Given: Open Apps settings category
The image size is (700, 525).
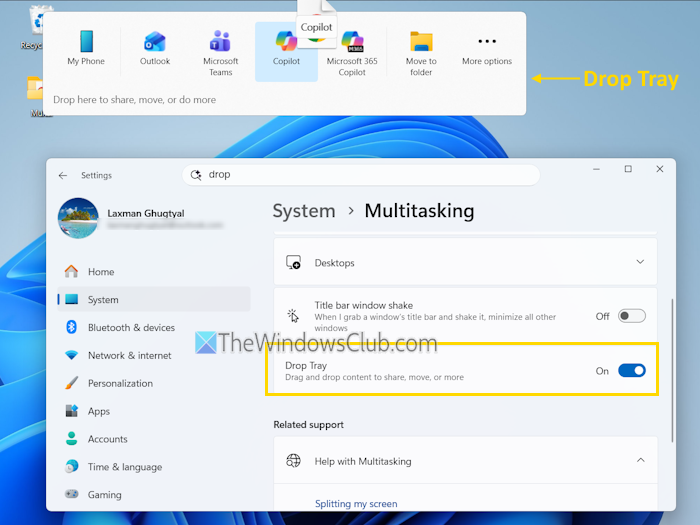Looking at the screenshot, I should coord(154,411).
